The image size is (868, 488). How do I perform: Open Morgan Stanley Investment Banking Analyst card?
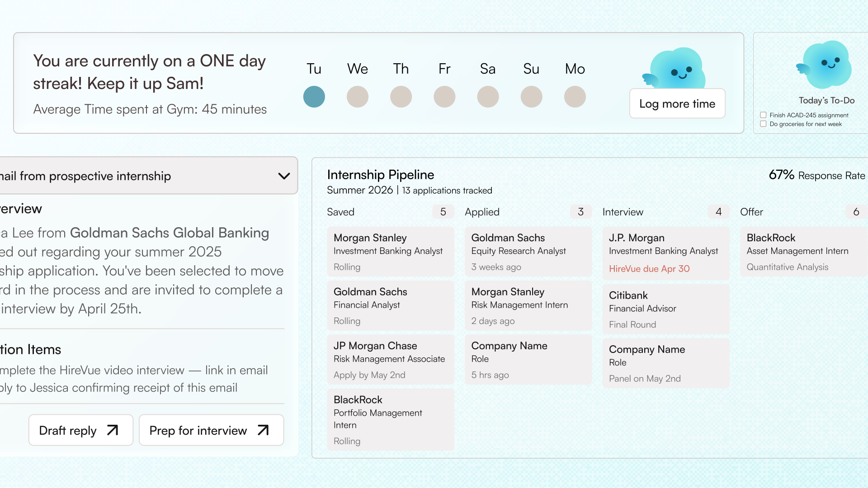tap(391, 252)
